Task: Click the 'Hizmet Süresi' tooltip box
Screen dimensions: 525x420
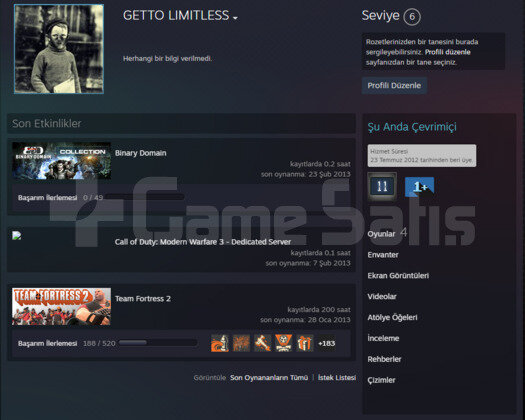Action: [422, 156]
